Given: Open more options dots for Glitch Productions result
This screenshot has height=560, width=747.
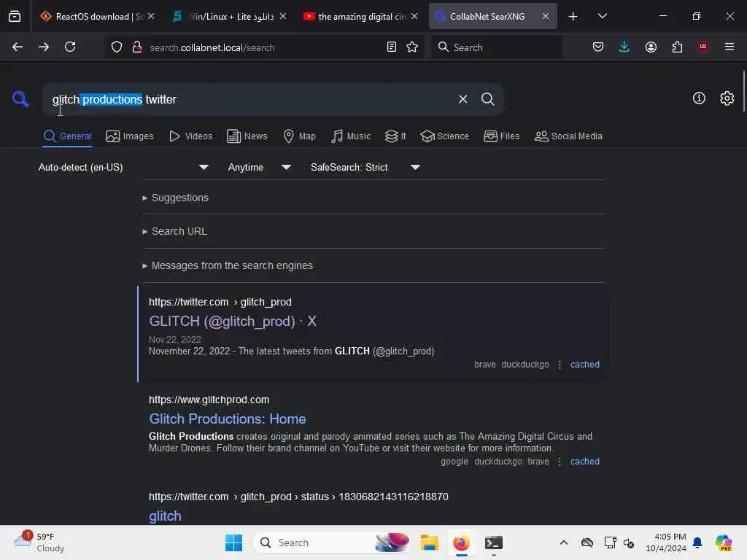Looking at the screenshot, I should [x=560, y=462].
